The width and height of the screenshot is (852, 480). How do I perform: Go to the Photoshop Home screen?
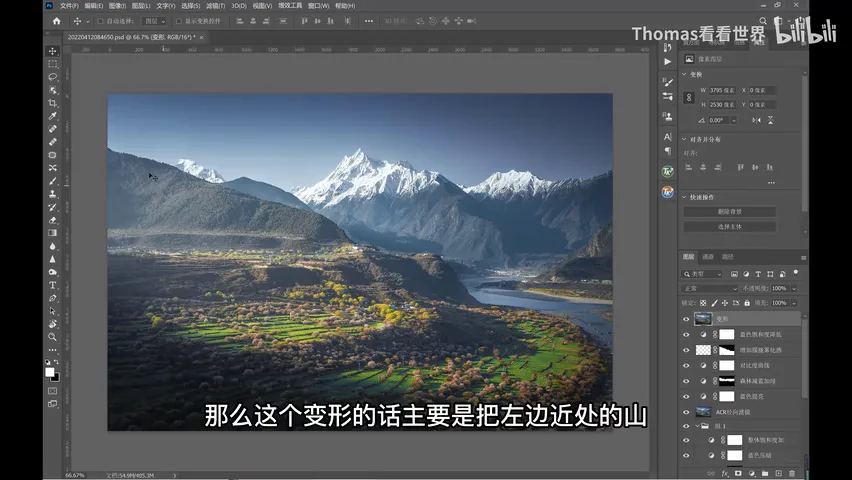pyautogui.click(x=57, y=21)
